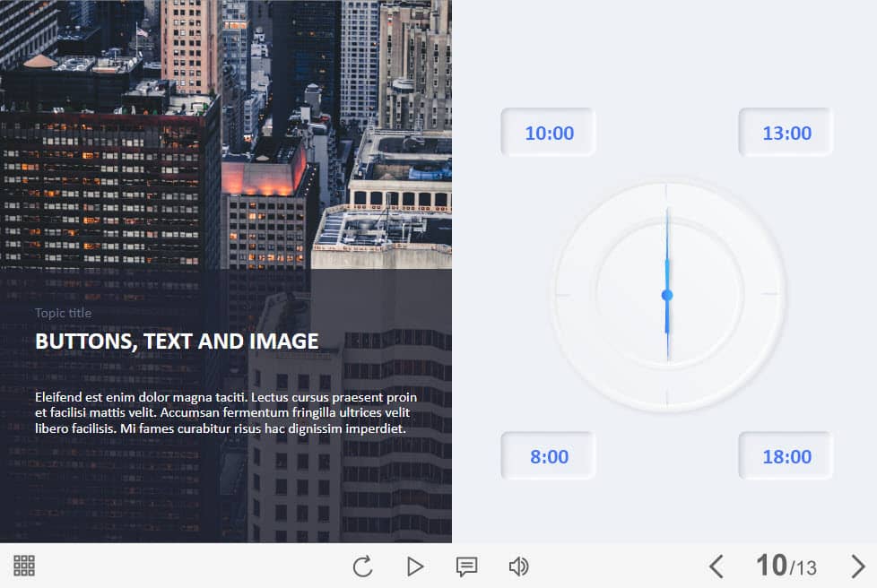Image resolution: width=877 pixels, height=588 pixels.
Task: Click the 10/13 slide counter
Action: point(786,566)
